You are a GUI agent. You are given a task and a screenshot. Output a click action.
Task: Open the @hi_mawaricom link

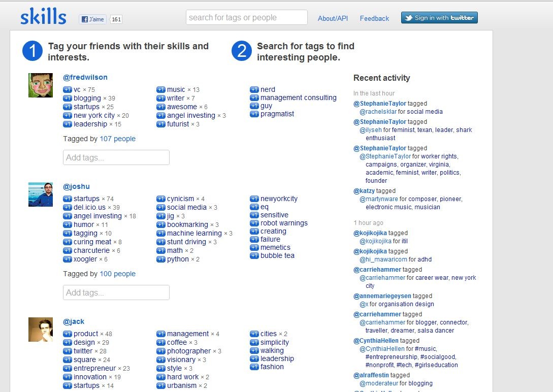coord(383,259)
